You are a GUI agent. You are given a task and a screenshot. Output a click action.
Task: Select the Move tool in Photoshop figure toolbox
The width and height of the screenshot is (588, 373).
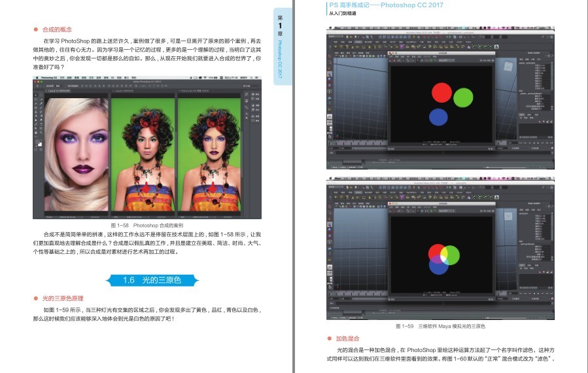[x=37, y=95]
